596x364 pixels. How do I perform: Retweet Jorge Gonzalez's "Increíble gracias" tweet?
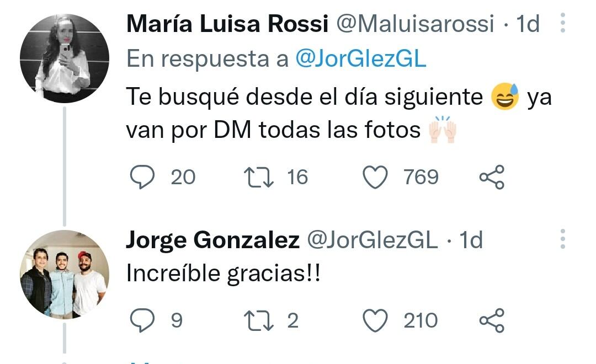257,320
